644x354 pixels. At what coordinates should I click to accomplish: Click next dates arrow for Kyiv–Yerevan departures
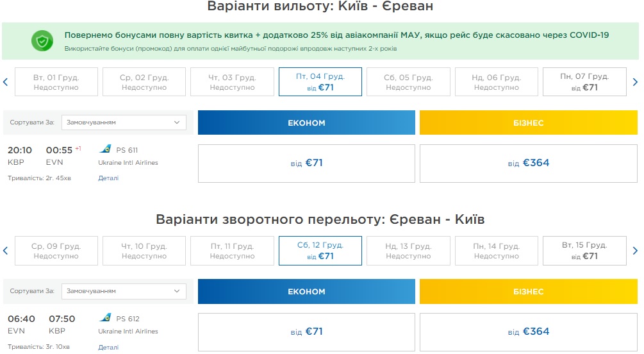point(635,81)
